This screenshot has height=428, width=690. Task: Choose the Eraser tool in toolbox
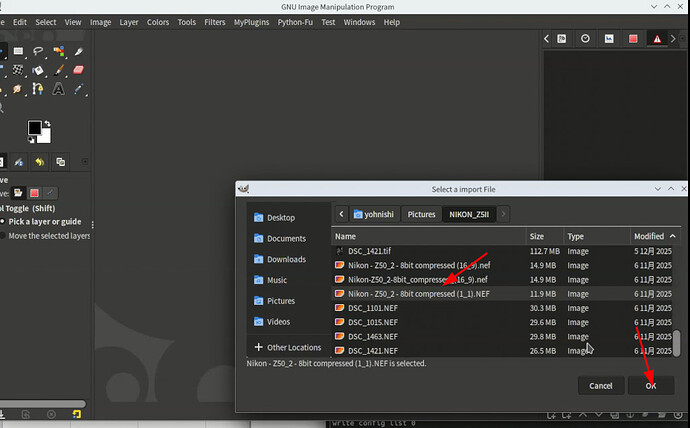[x=78, y=70]
